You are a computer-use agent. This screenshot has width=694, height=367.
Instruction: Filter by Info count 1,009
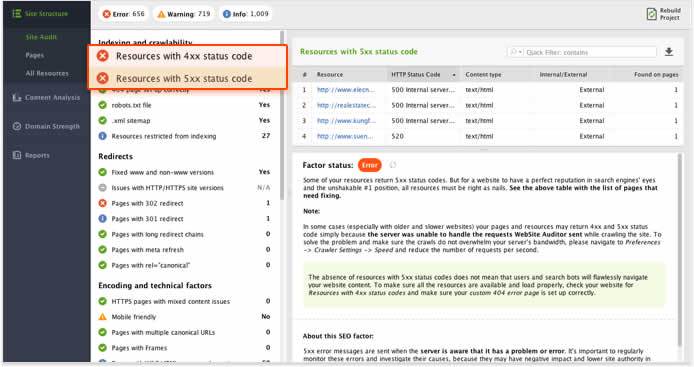click(x=246, y=14)
